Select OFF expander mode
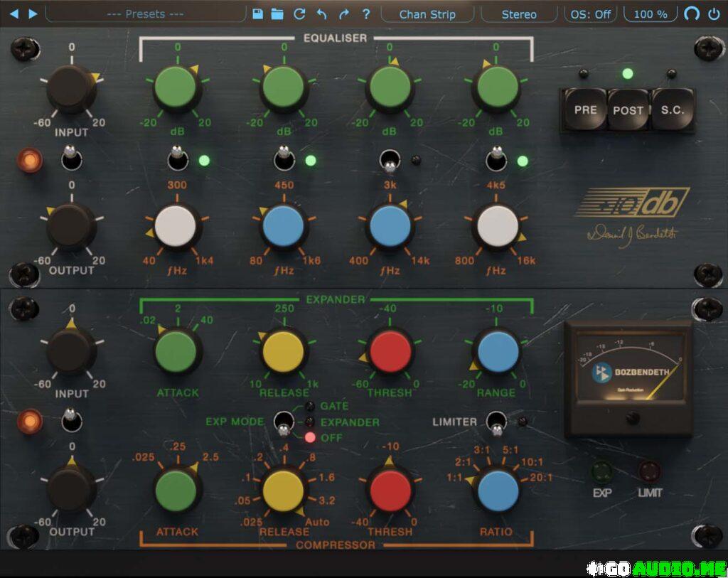Image resolution: width=728 pixels, height=578 pixels. 331,437
